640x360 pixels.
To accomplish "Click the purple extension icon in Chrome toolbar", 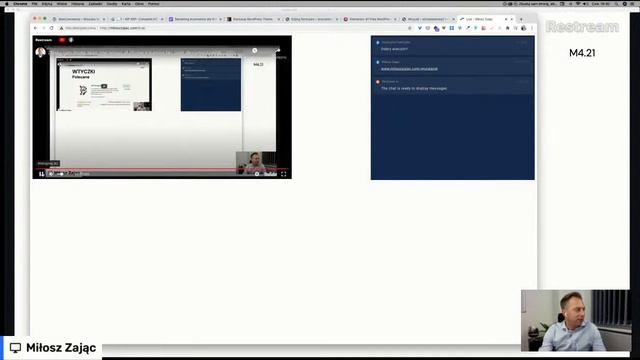I will click(x=436, y=28).
